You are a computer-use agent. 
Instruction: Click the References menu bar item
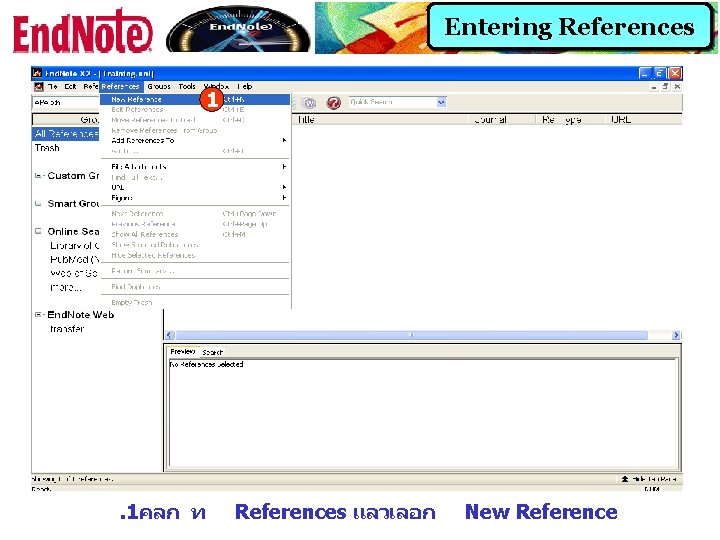tap(120, 86)
